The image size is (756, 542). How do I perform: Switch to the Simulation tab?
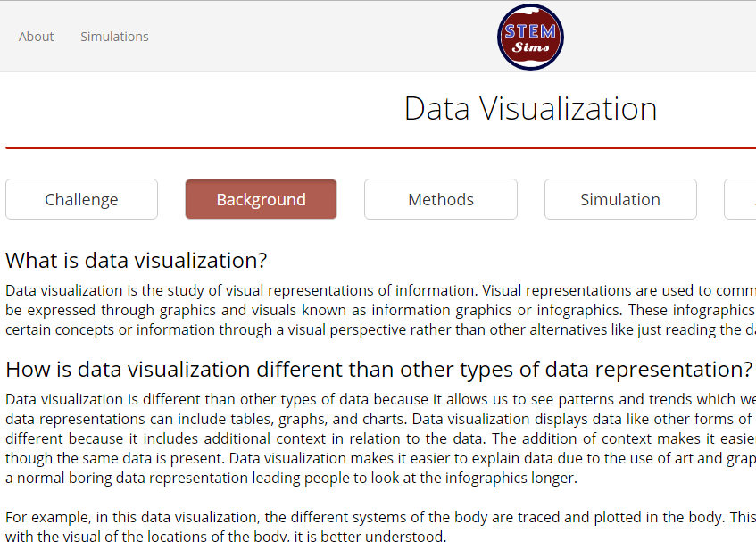pyautogui.click(x=620, y=199)
